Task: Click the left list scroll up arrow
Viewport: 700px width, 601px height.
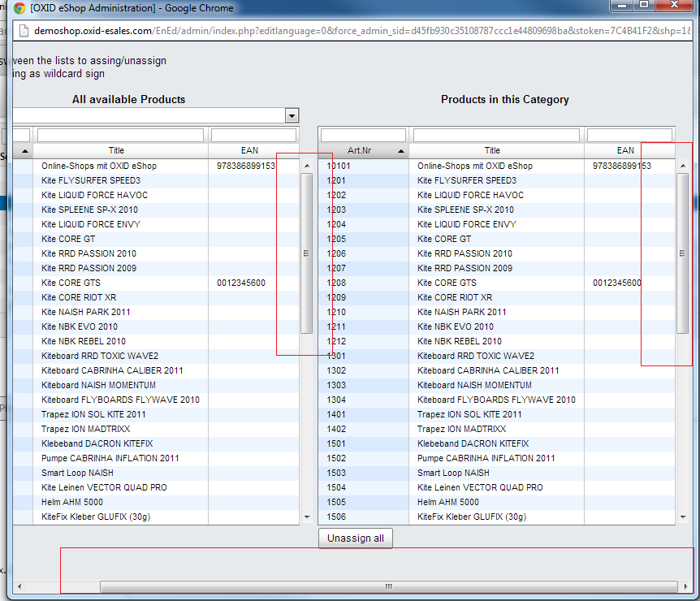Action: 307,166
